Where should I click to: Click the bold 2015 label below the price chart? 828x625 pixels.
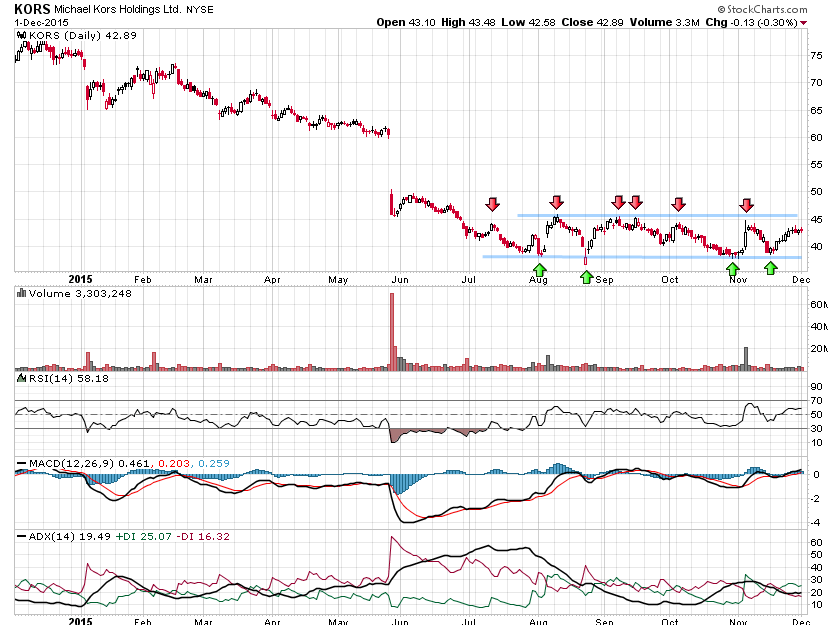coord(80,279)
